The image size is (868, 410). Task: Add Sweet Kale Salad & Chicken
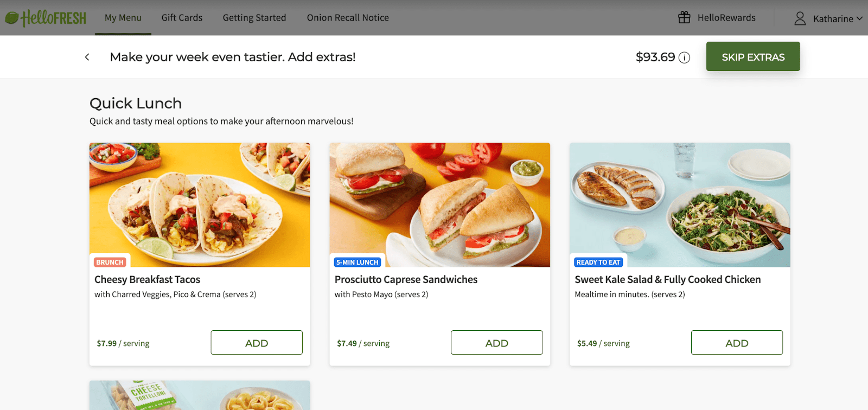[x=737, y=343]
